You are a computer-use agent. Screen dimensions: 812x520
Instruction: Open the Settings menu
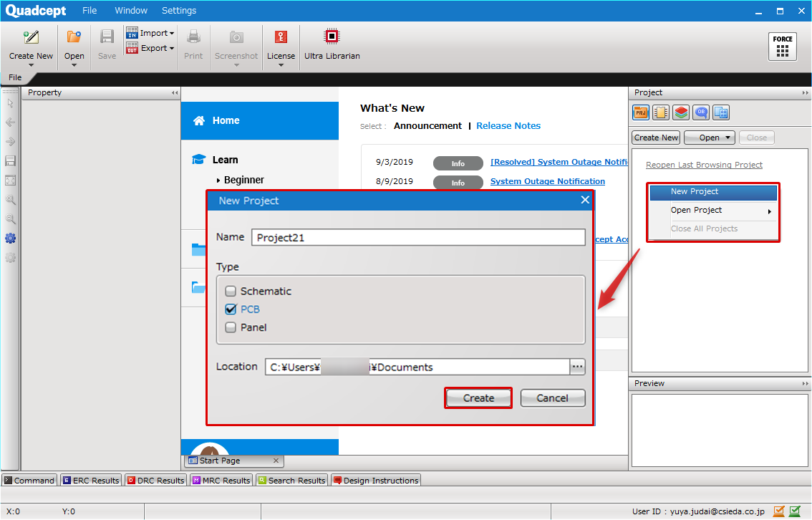pyautogui.click(x=179, y=10)
